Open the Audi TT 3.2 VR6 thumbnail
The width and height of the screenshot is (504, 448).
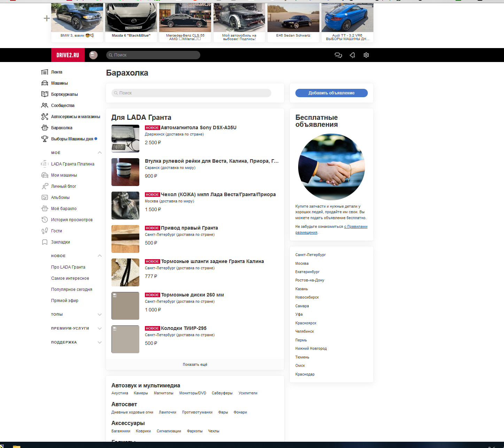[x=347, y=23]
